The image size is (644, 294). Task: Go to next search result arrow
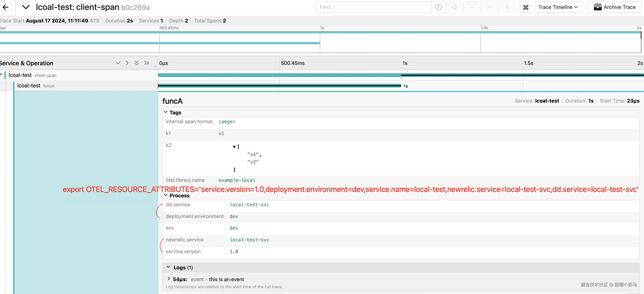pos(489,7)
